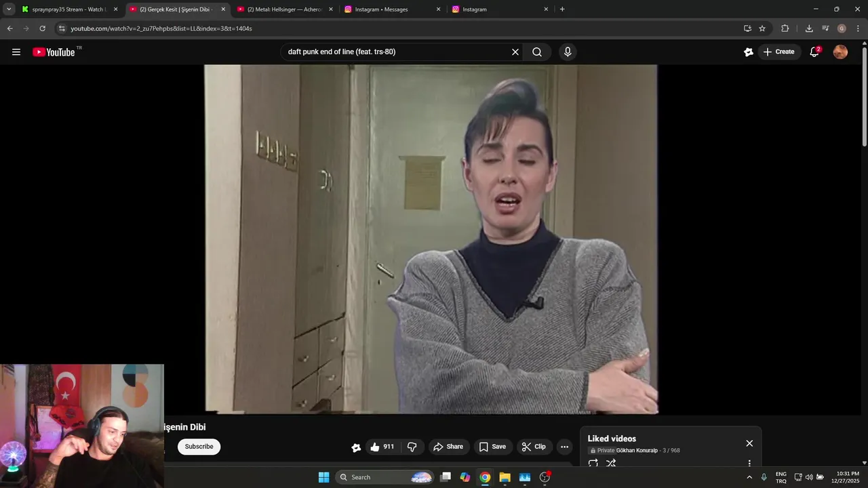
Task: Open OBS Studio taskbar icon
Action: pyautogui.click(x=545, y=477)
